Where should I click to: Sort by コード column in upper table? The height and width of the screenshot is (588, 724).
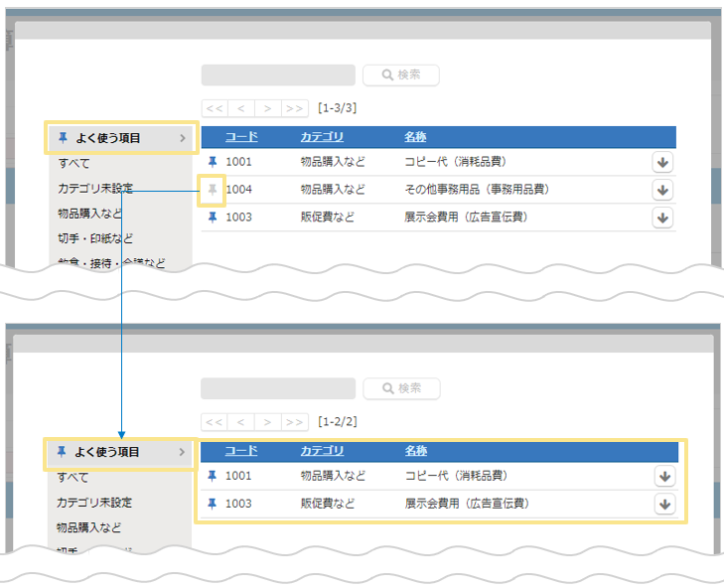(241, 137)
